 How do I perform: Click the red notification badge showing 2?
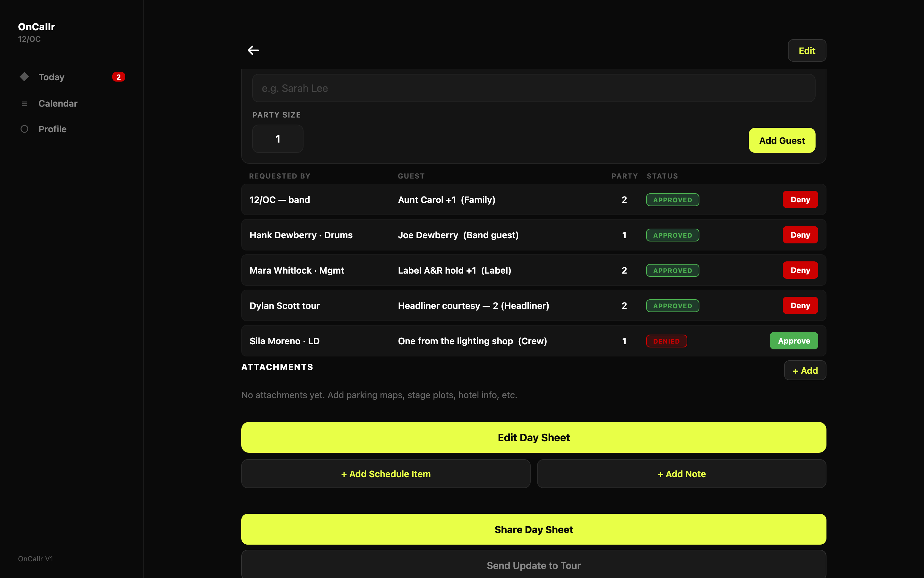[118, 77]
